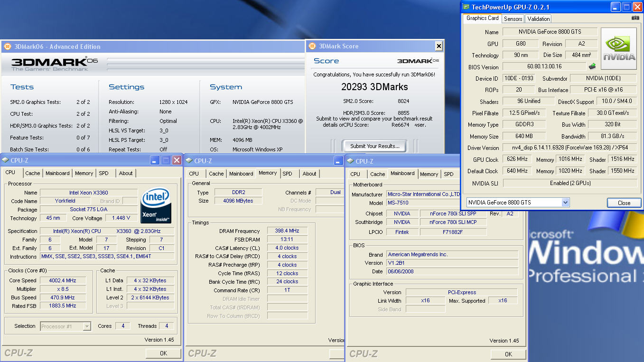Click the Bus Speed 470.9 MHz value
644x362 pixels.
pyautogui.click(x=63, y=297)
